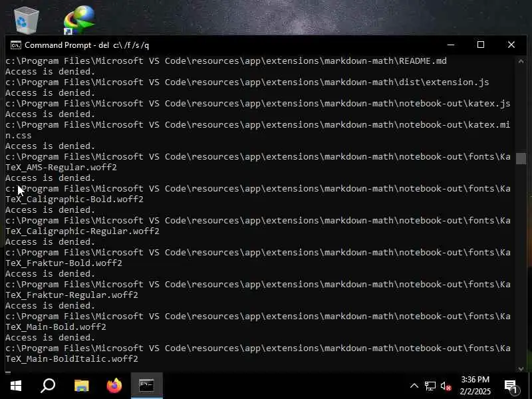Open the clock showing 3:36 PM
Image resolution: width=532 pixels, height=399 pixels.
475,386
